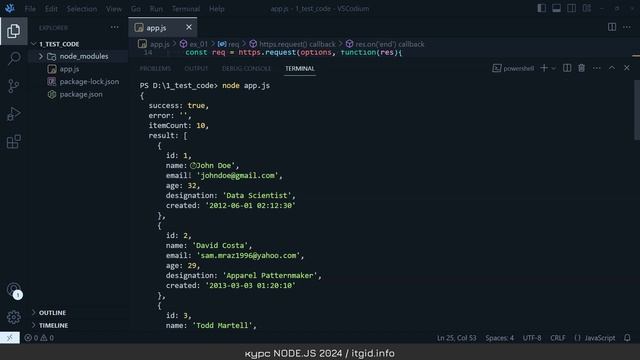Close the app.js editor tab

point(189,27)
